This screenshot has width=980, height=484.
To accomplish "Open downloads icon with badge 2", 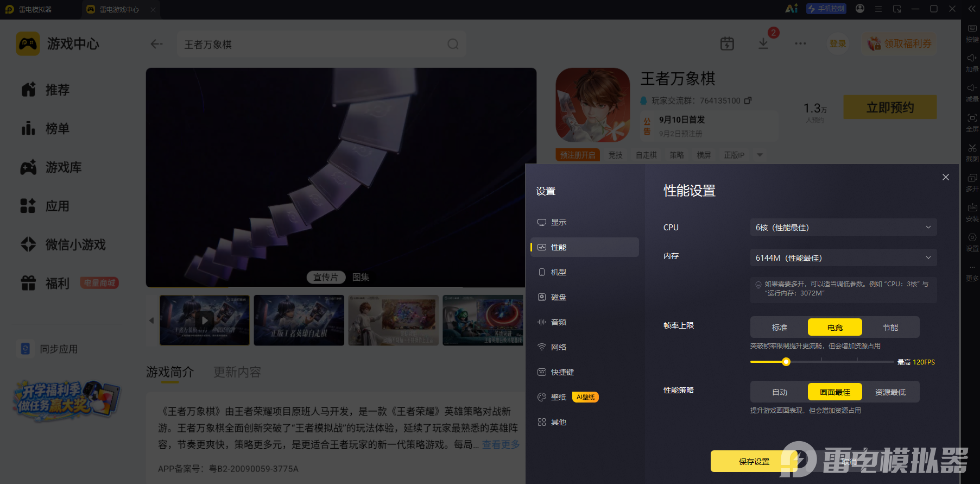I will point(763,44).
